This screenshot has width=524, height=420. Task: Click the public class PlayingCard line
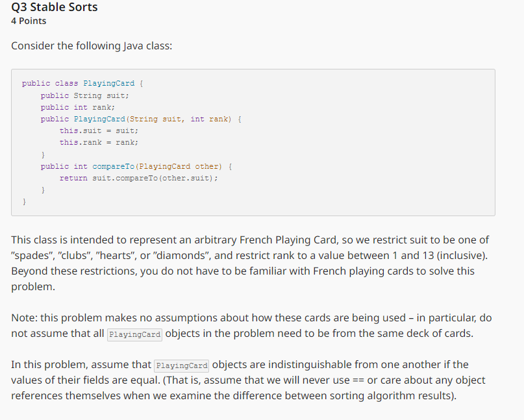85,83
